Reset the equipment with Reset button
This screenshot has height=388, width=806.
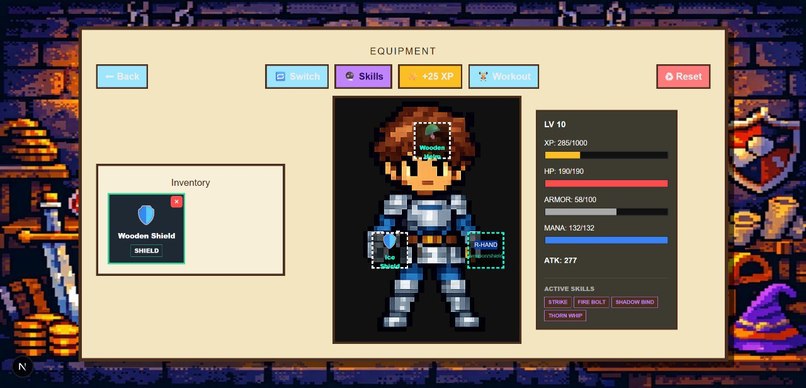click(x=683, y=77)
